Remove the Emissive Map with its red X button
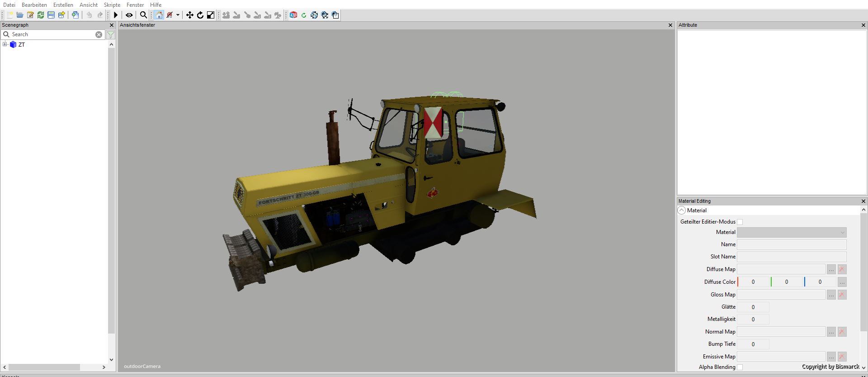This screenshot has height=377, width=868. click(x=842, y=357)
